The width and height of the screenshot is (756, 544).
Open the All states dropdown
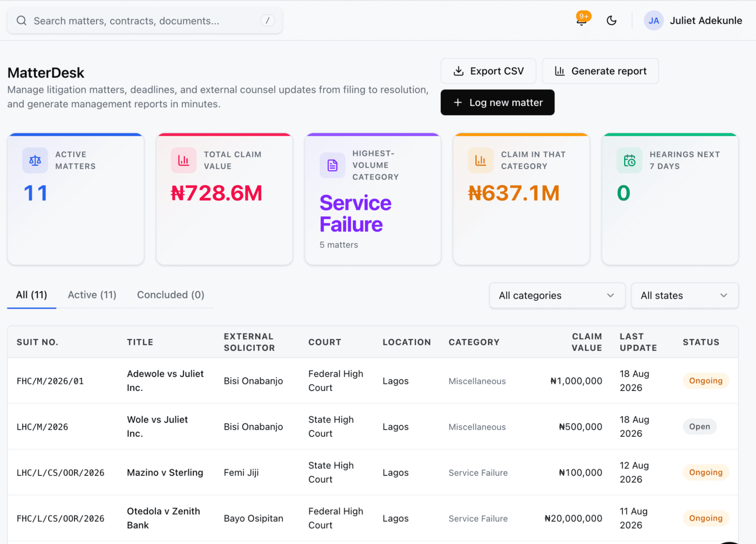click(x=685, y=296)
